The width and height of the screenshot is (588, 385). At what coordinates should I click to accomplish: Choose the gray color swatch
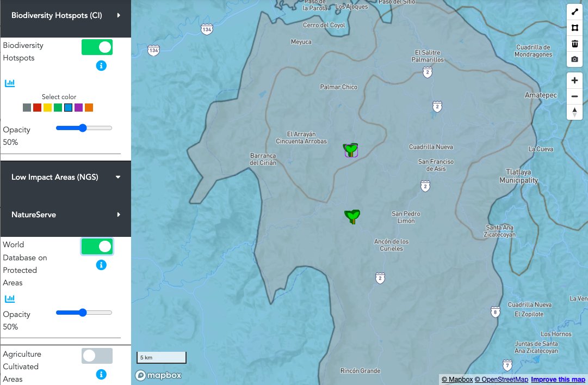(27, 108)
